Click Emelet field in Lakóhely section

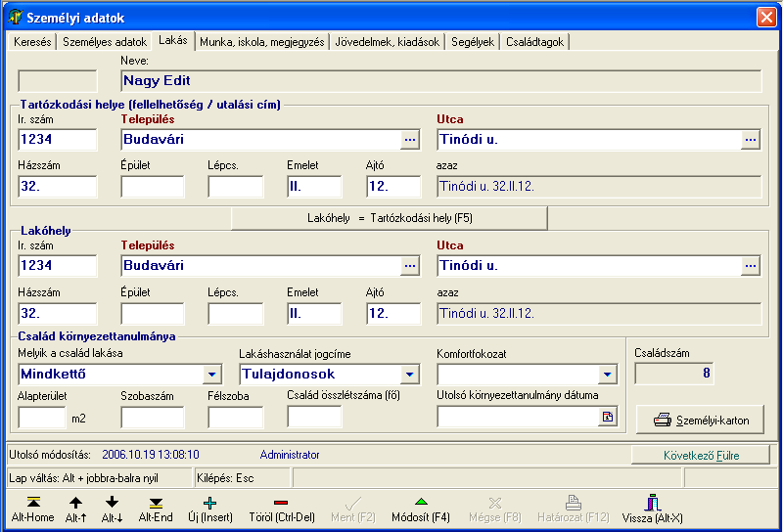coord(314,313)
